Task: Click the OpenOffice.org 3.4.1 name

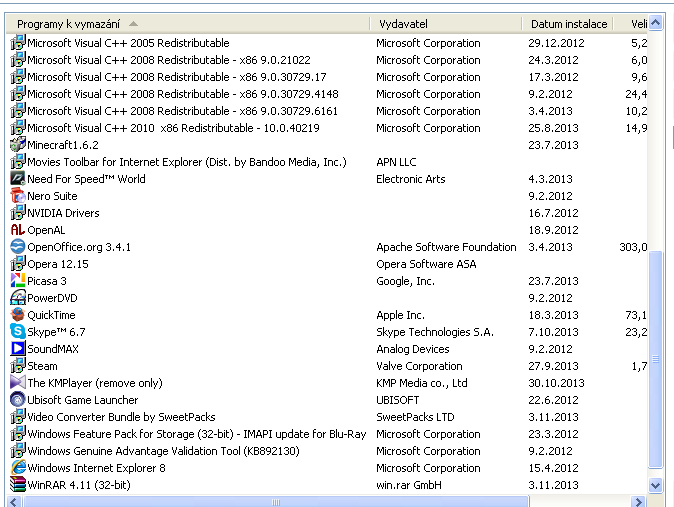Action: tap(79, 247)
